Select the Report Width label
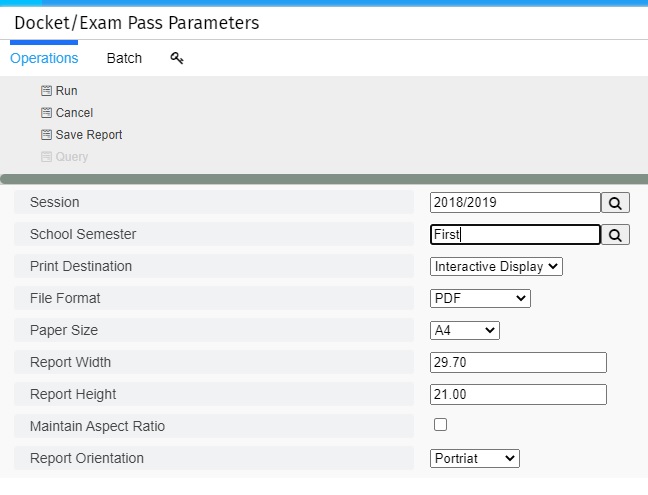This screenshot has width=648, height=495. (x=70, y=362)
